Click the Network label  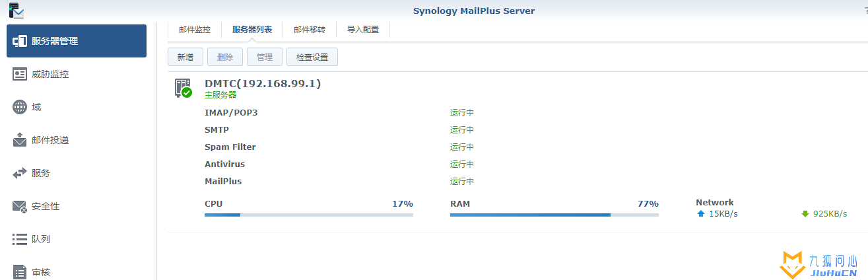(x=715, y=203)
